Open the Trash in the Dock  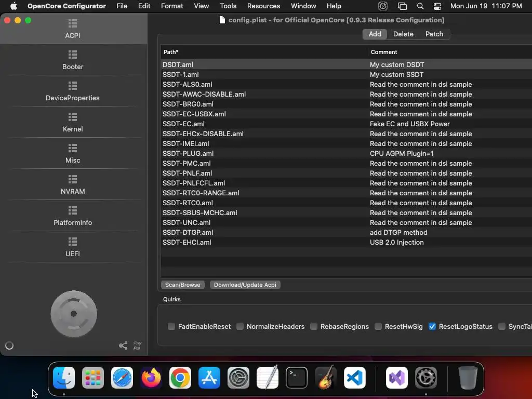468,378
